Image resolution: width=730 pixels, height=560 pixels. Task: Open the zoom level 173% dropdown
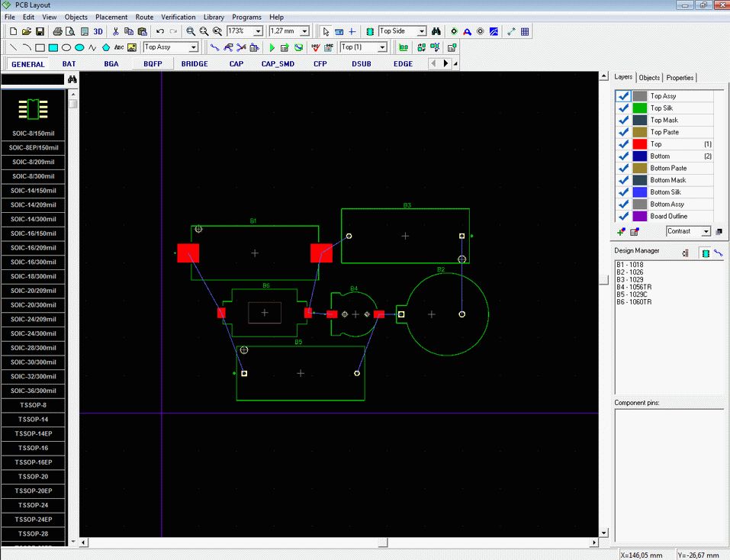(x=258, y=31)
